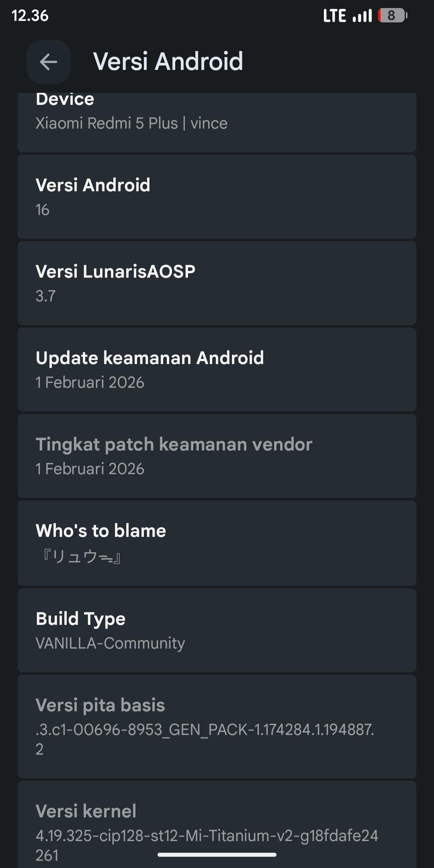The height and width of the screenshot is (868, 434).
Task: Tap the back arrow button
Action: pyautogui.click(x=49, y=62)
